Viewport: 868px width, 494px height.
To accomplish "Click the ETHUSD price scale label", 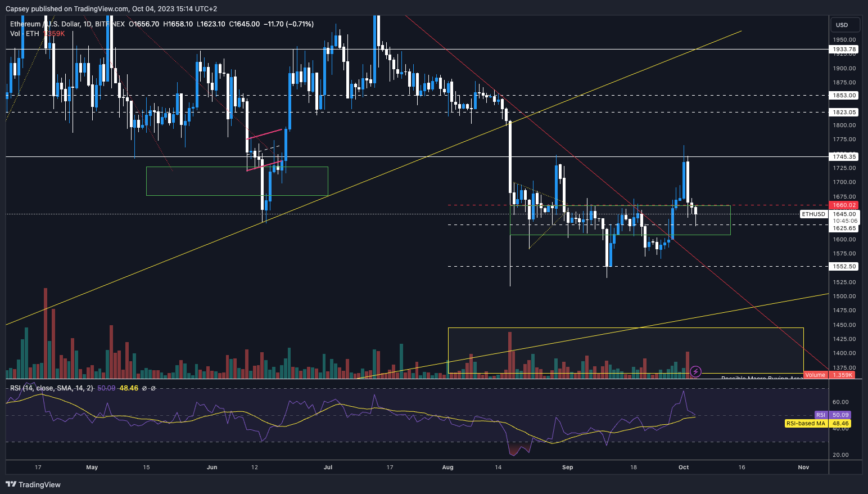I will click(x=813, y=214).
